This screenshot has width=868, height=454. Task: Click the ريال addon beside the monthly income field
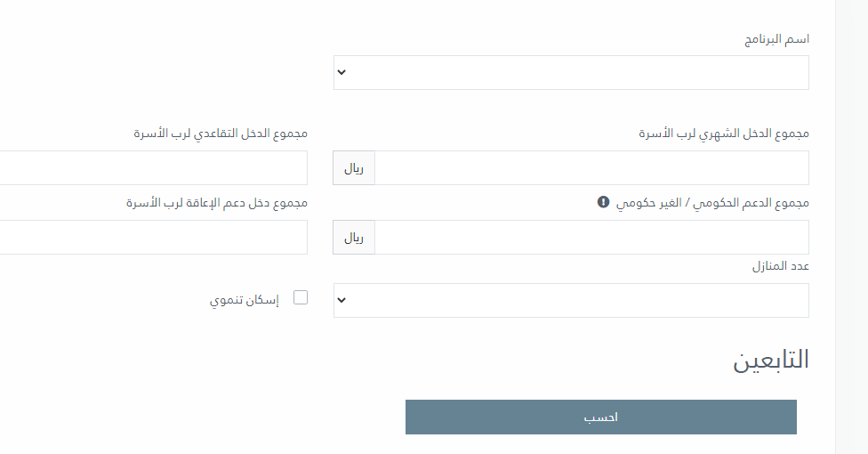[354, 168]
